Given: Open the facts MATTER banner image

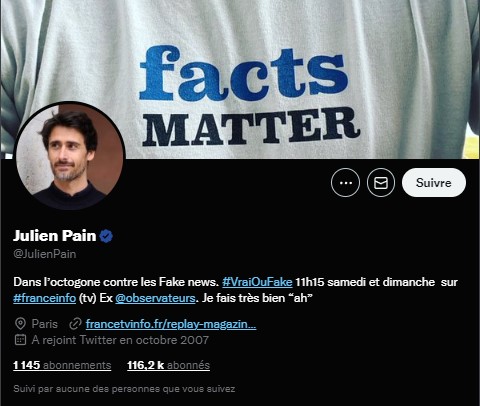Looking at the screenshot, I should tap(240, 79).
